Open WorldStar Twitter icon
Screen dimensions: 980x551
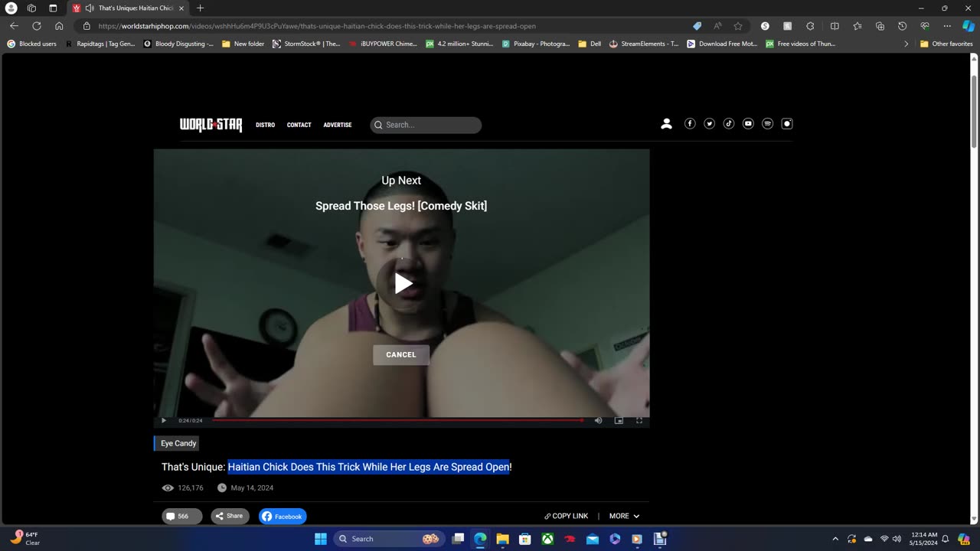[709, 124]
